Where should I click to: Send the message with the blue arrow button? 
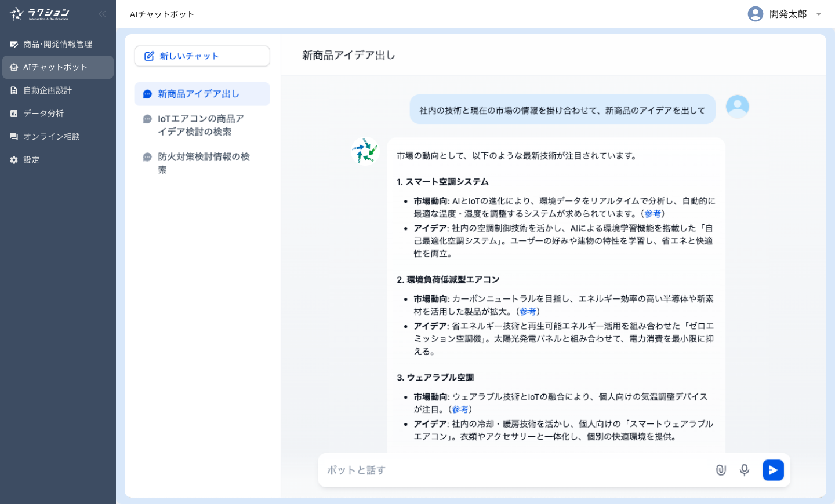tap(773, 470)
